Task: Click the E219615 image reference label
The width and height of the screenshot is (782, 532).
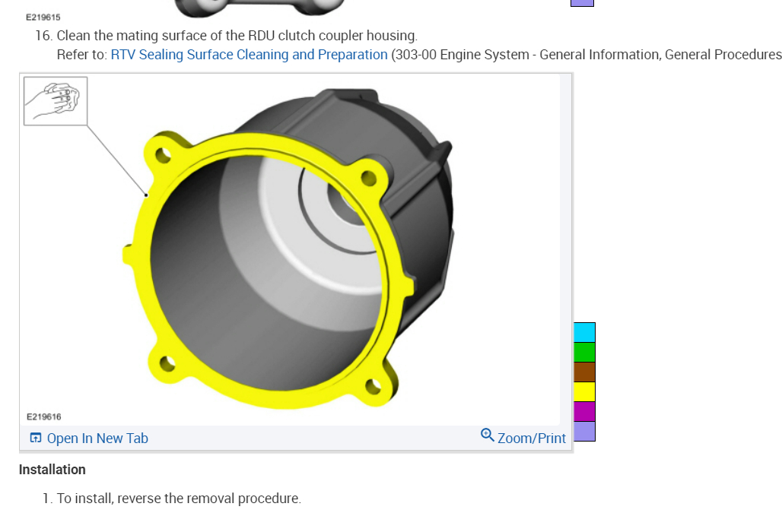Action: tap(43, 17)
